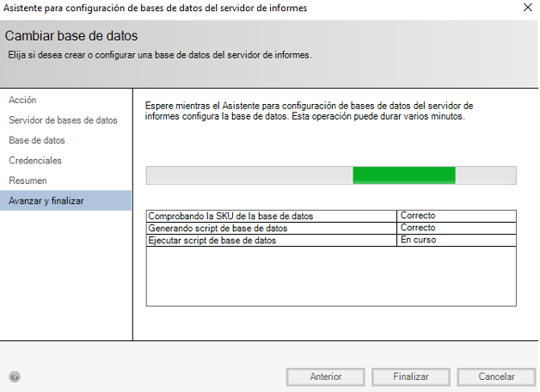Select the Acción step in sidebar
540x392 pixels.
tap(22, 101)
